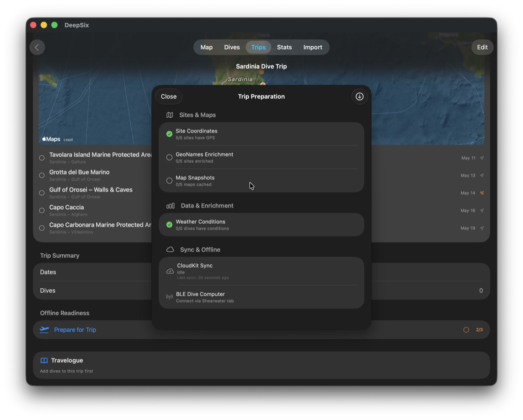523x420 pixels.
Task: Click the Travelogue card title
Action: pos(67,360)
